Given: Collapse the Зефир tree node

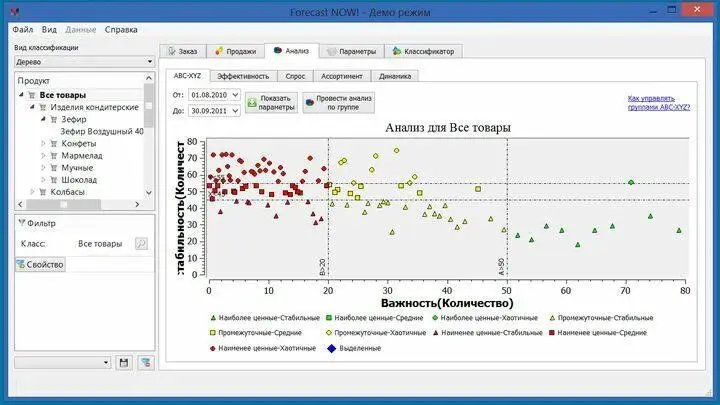Looking at the screenshot, I should point(43,119).
